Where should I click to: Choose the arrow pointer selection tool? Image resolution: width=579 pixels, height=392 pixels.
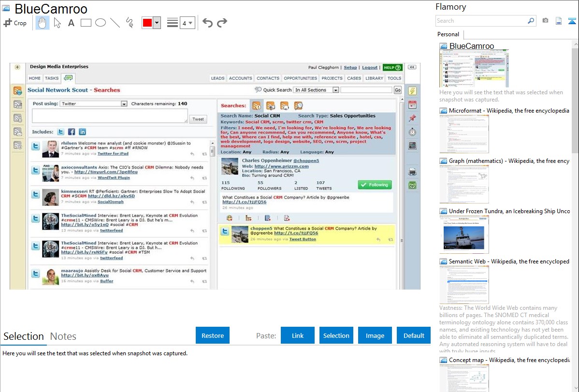(57, 23)
